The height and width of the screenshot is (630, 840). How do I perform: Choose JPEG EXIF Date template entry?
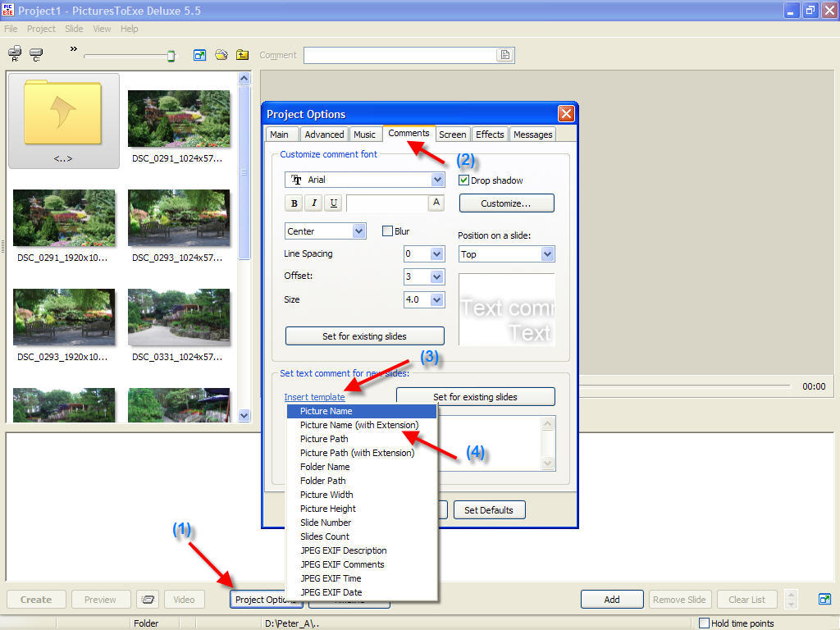click(362, 592)
